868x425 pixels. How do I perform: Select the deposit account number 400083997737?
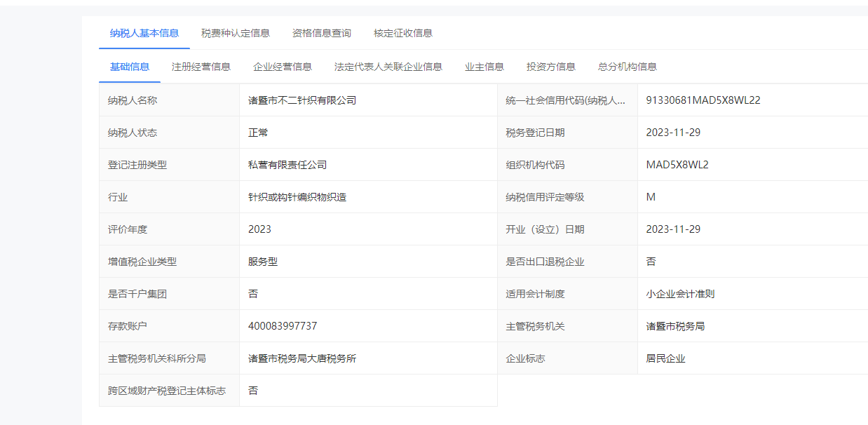pyautogui.click(x=282, y=326)
